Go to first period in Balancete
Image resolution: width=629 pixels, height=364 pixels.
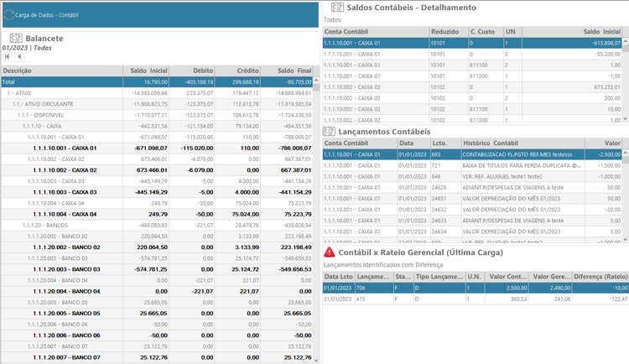(8, 56)
